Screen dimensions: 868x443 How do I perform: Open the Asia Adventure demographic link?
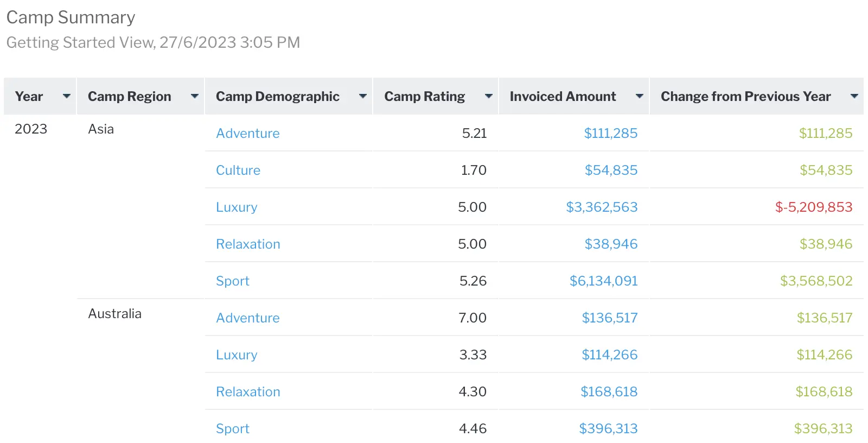pos(247,133)
